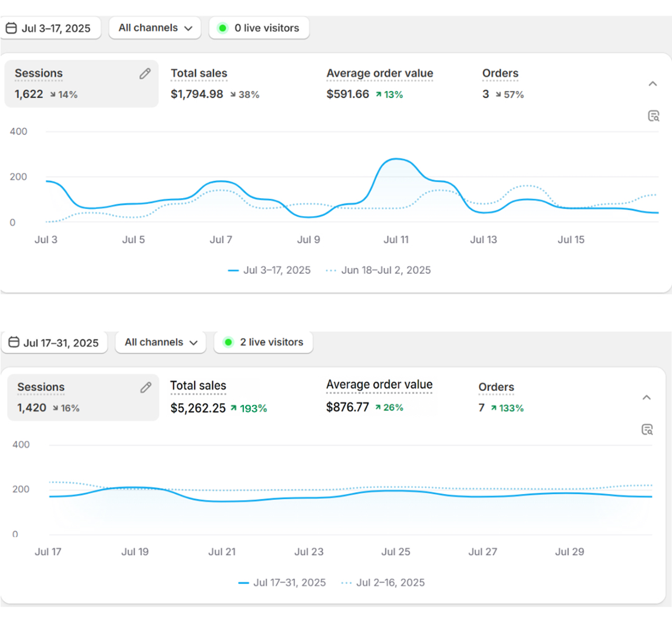Click green live indicator next to 0 live visitors

[x=223, y=28]
